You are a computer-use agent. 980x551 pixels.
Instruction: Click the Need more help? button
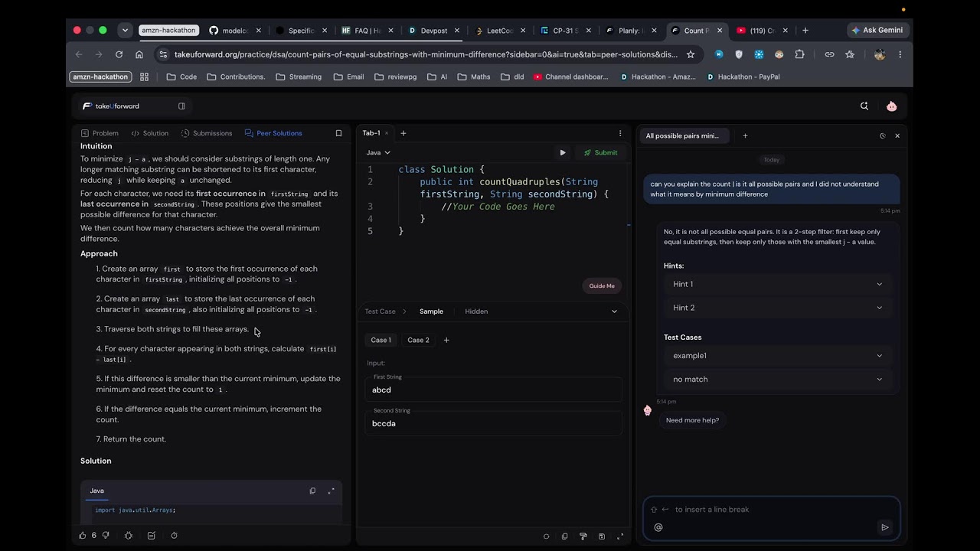692,420
